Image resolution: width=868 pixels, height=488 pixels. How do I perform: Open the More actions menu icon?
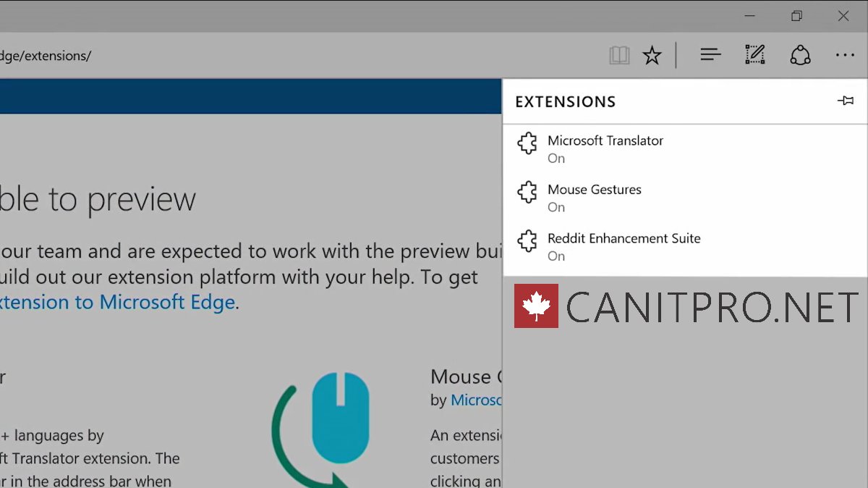point(845,54)
